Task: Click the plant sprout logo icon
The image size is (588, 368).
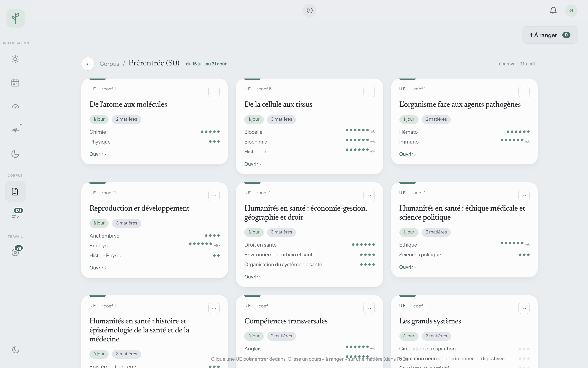Action: pyautogui.click(x=15, y=18)
